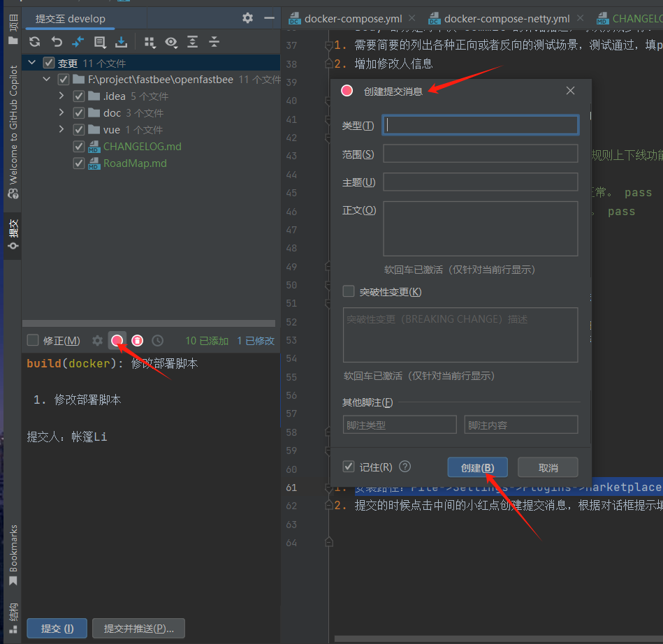The width and height of the screenshot is (663, 644).
Task: Click the red dot to create commit message
Action: [117, 340]
